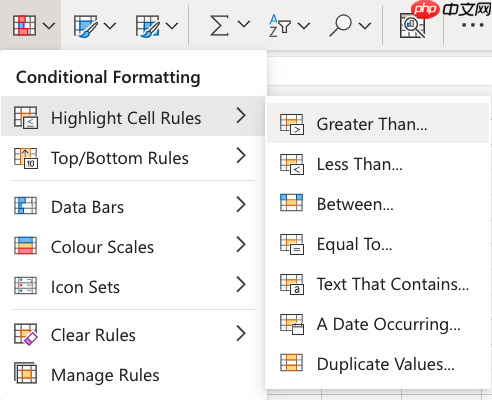Expand the Cell Styles dropdown arrow
Viewport: 492px width, 400px height.
(172, 25)
